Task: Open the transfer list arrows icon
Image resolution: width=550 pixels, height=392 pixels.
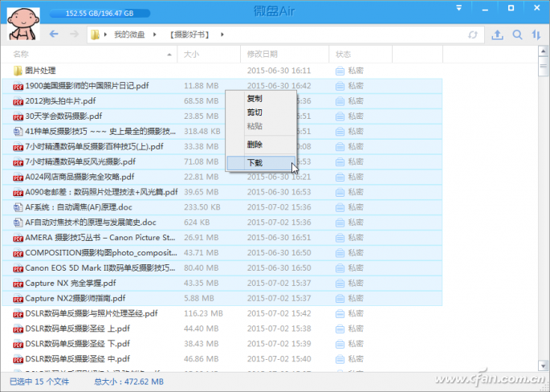Action: (x=536, y=35)
